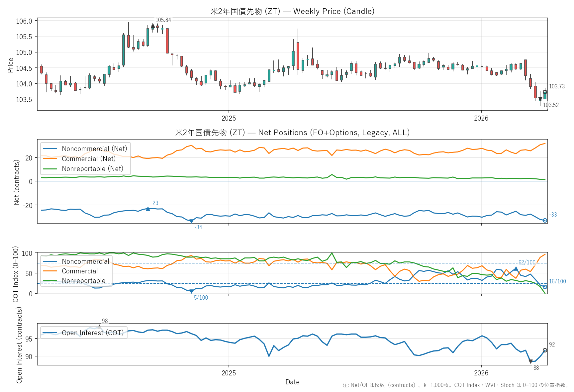The image size is (574, 392).
Task: Click the orange Commercial swatch in COT Index legend
Action: pyautogui.click(x=50, y=271)
